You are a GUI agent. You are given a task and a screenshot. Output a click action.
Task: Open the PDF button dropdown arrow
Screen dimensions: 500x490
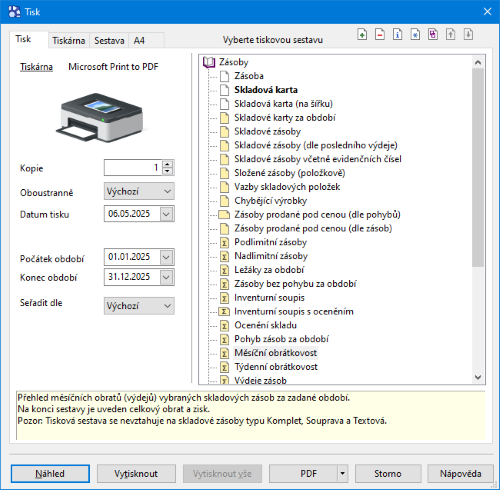342,473
